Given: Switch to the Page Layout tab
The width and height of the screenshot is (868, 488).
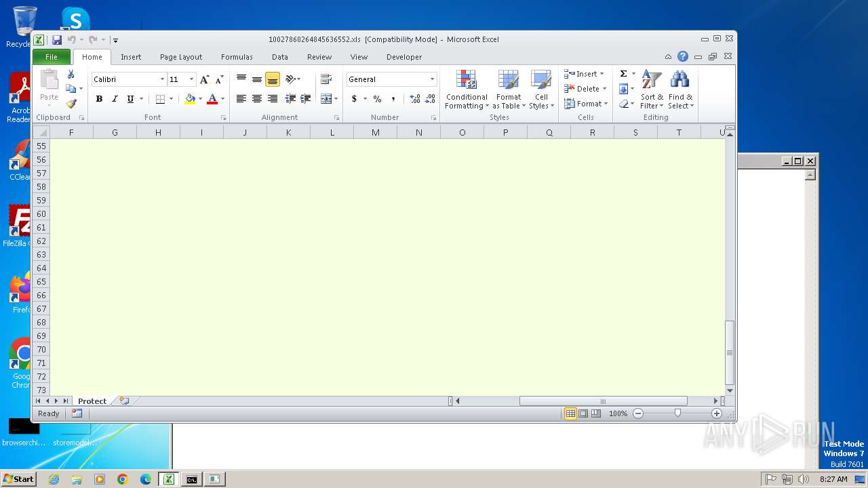Looking at the screenshot, I should (181, 57).
